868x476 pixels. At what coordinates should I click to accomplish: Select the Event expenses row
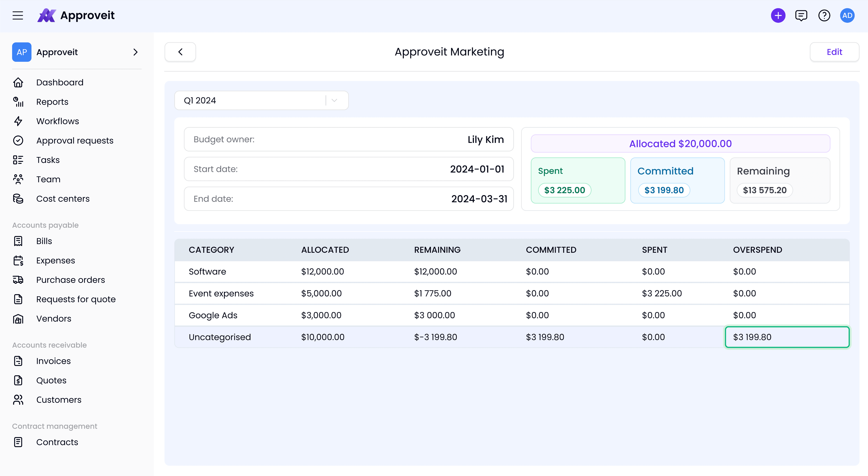coord(512,294)
